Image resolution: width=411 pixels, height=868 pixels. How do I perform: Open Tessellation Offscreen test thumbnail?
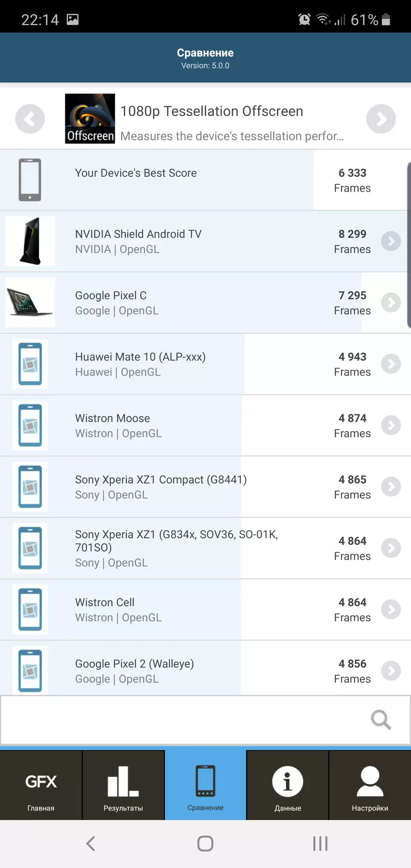coord(90,119)
